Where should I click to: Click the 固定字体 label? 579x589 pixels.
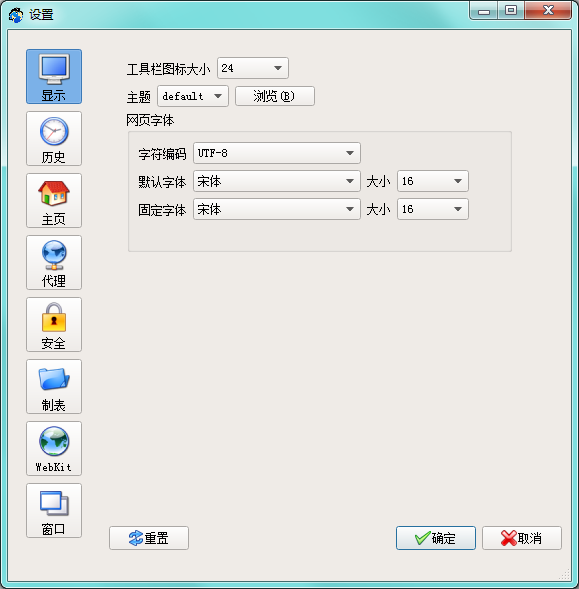click(x=162, y=210)
